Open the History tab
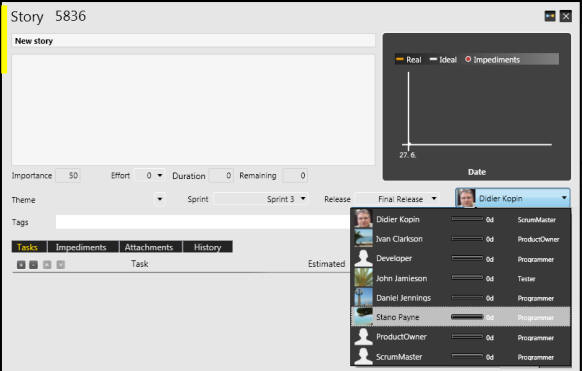 (207, 247)
